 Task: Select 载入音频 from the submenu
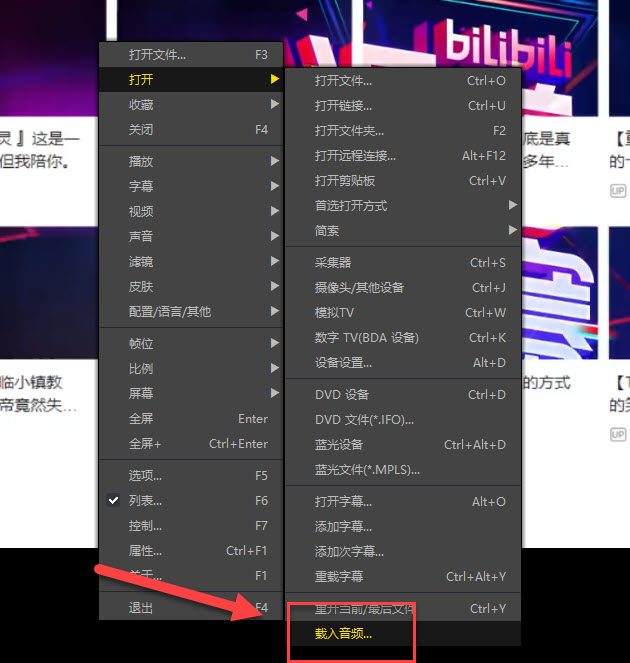[x=343, y=634]
